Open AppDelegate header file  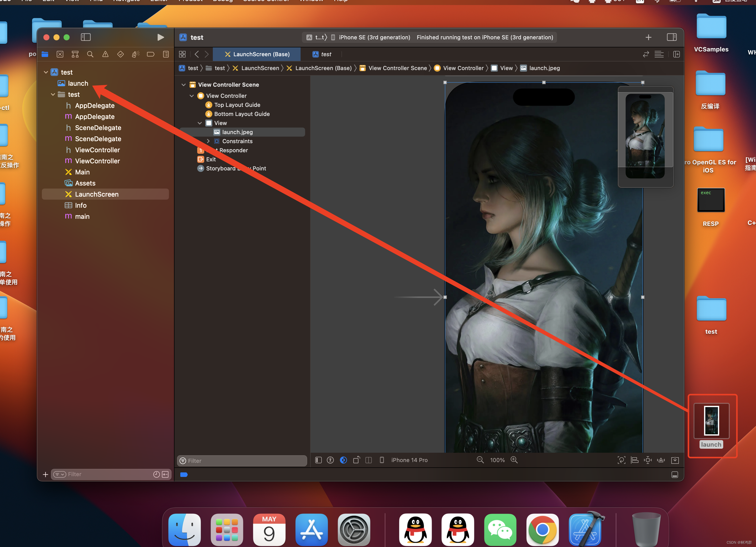pyautogui.click(x=95, y=106)
